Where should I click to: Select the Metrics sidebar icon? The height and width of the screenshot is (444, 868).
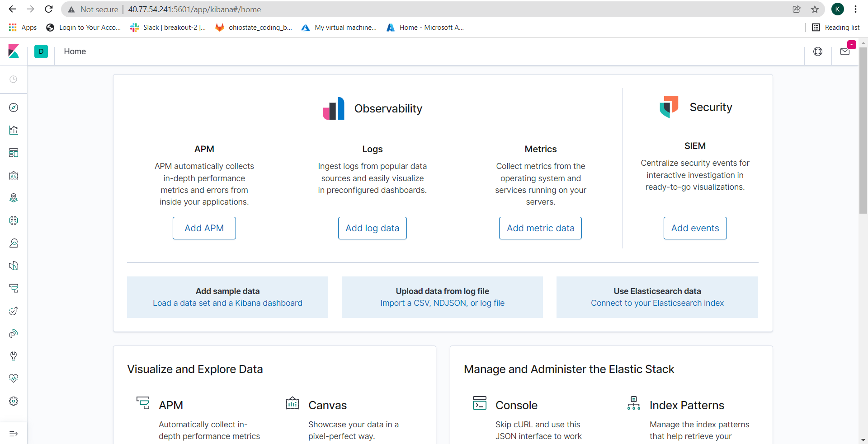coord(14,243)
